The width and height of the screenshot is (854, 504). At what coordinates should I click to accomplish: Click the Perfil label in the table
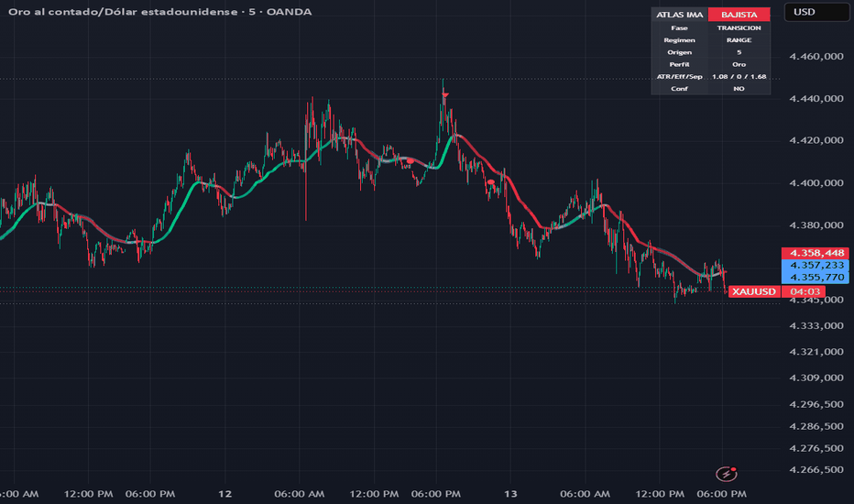[679, 64]
